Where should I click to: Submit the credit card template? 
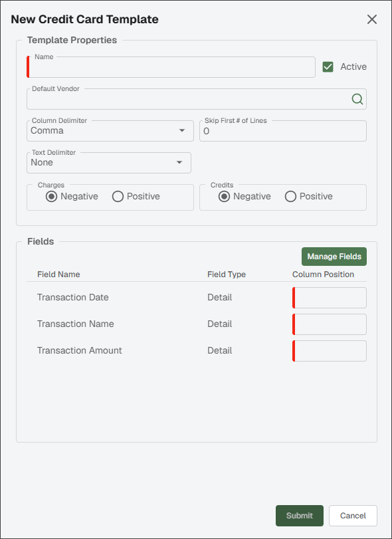tap(300, 516)
